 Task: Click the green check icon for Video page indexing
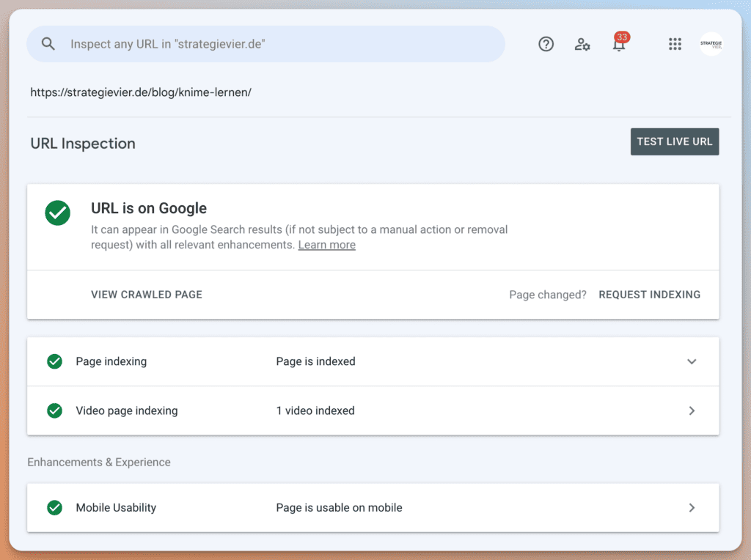pyautogui.click(x=54, y=410)
